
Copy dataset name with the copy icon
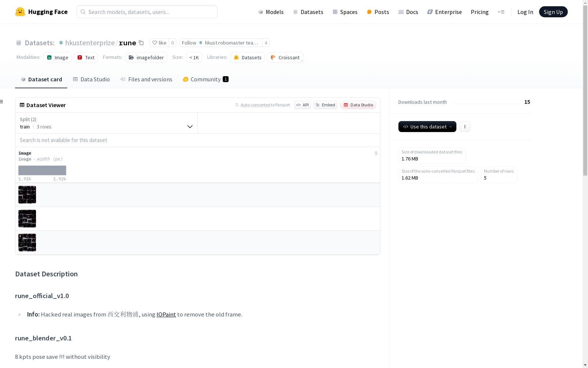point(141,43)
